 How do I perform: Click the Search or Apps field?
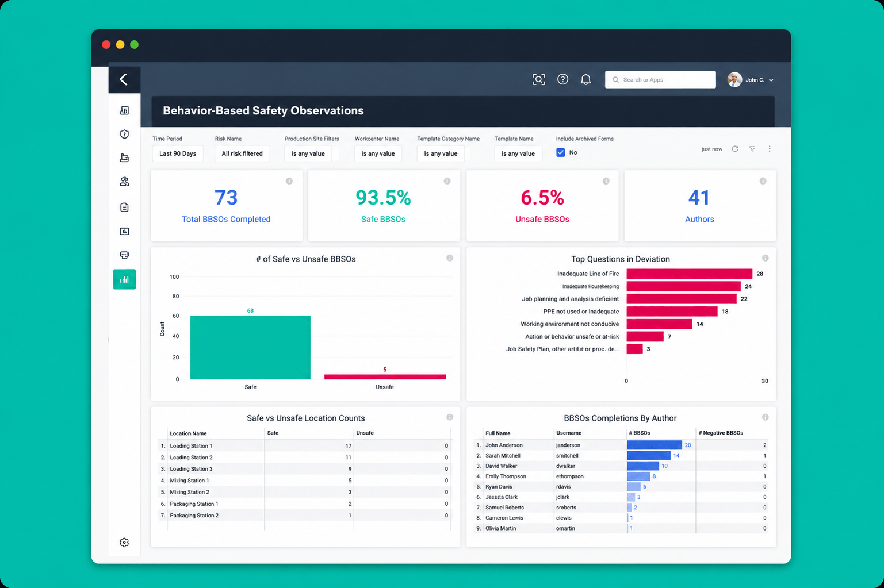(x=660, y=79)
